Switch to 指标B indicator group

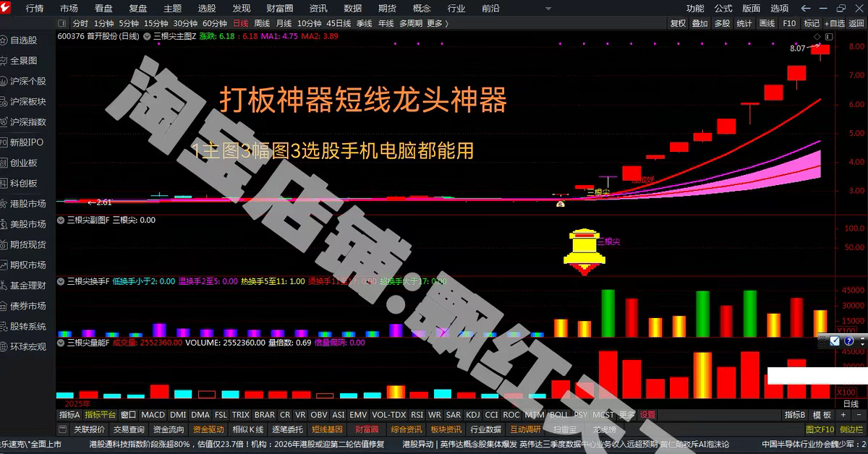(x=795, y=415)
